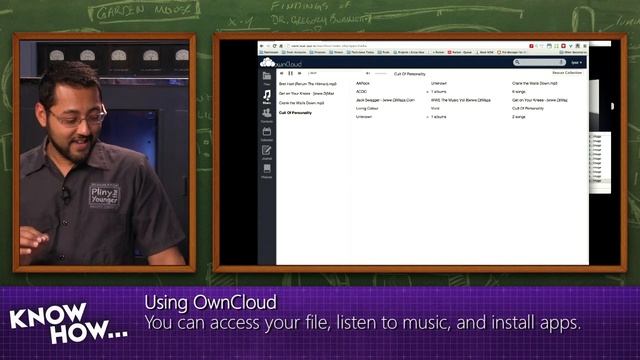
Task: Select the Bret Hart playlist track
Action: pos(308,84)
